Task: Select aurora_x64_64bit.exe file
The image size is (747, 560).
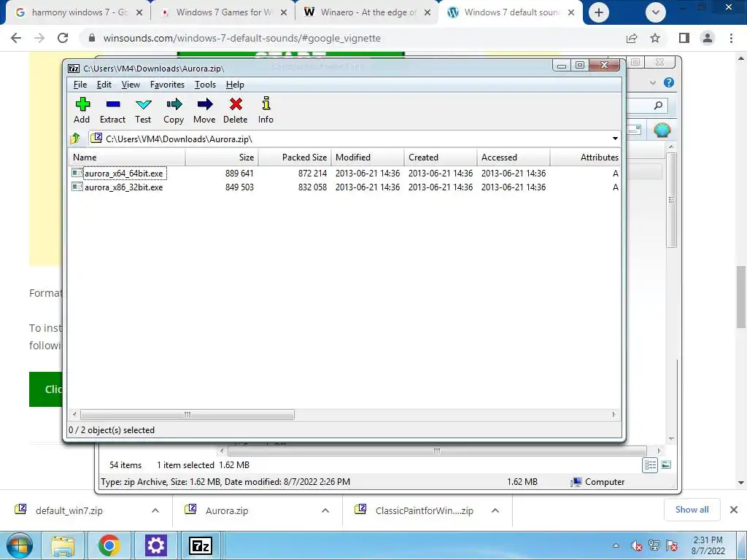Action: tap(124, 174)
